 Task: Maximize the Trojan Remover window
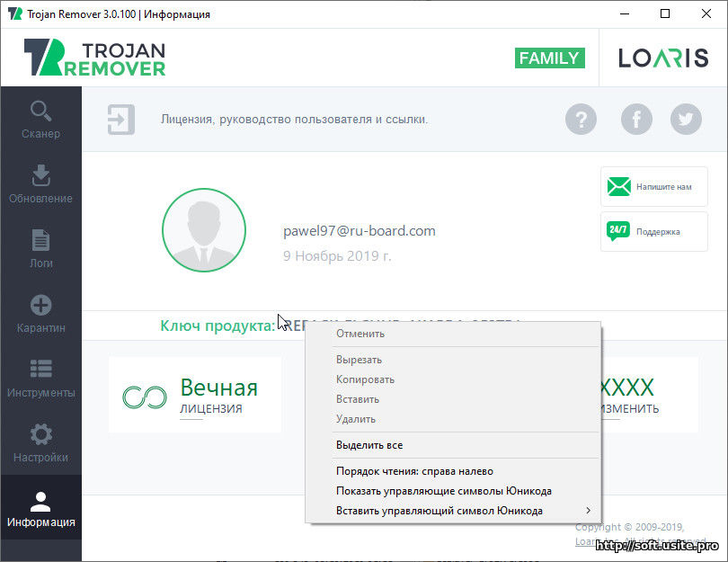pyautogui.click(x=665, y=13)
